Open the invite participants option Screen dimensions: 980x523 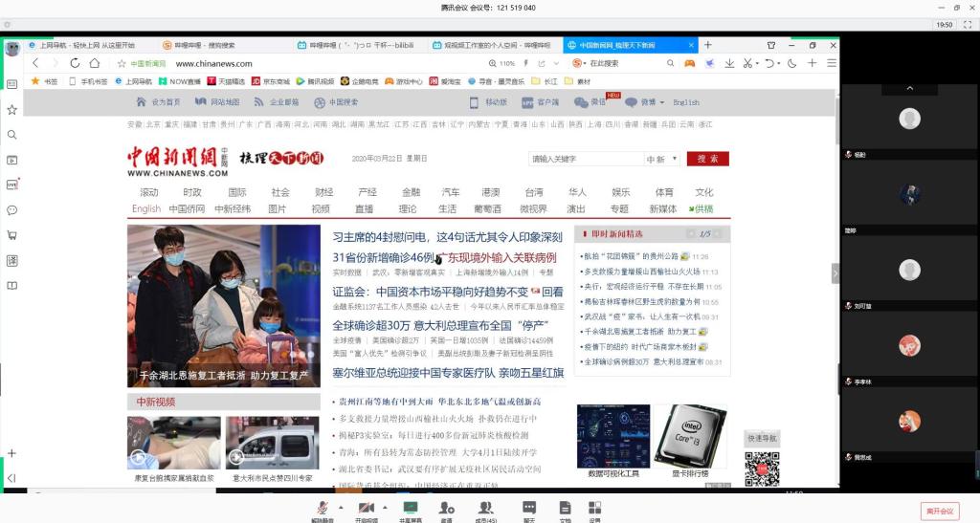click(x=446, y=508)
